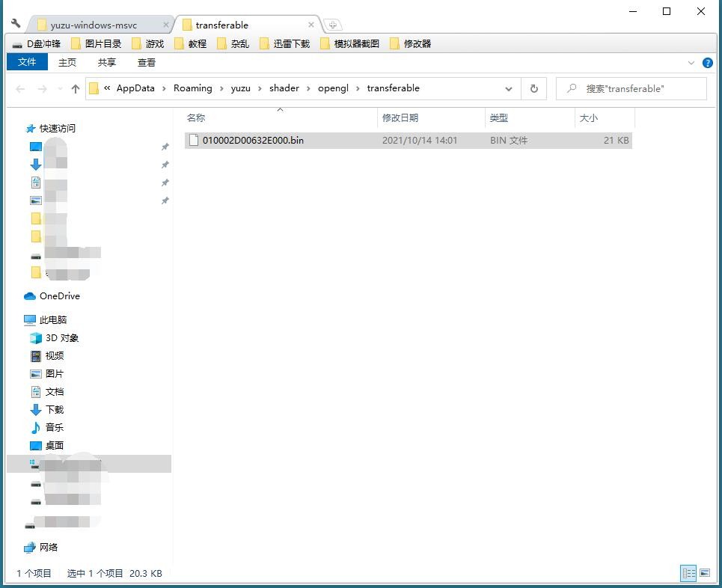
Task: Navigate to AppData in address bar
Action: tap(135, 88)
